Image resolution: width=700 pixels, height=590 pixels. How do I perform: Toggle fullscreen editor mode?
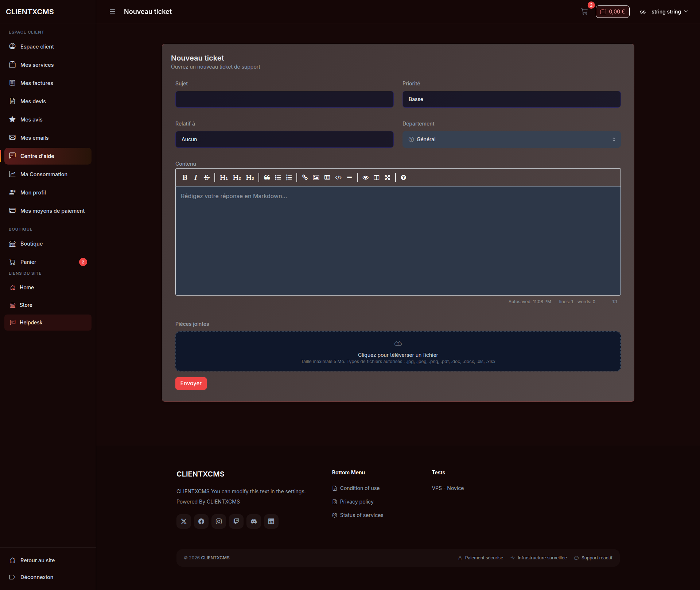pos(388,178)
